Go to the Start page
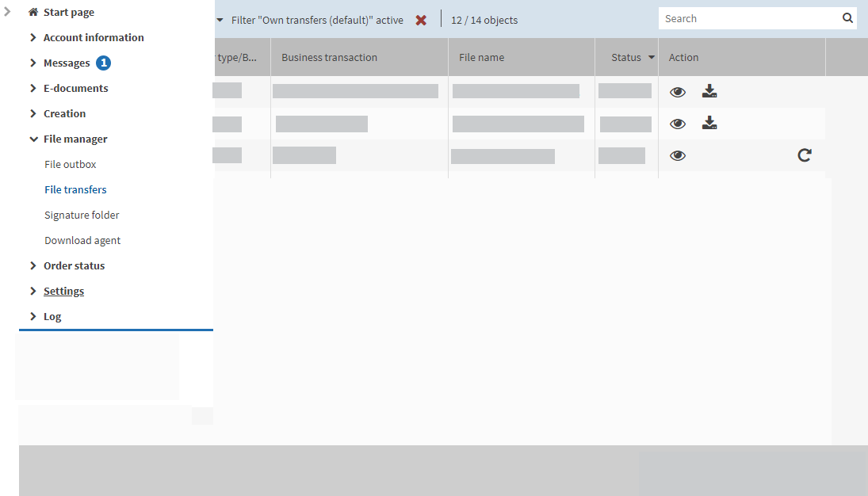Image resolution: width=868 pixels, height=496 pixels. 68,12
